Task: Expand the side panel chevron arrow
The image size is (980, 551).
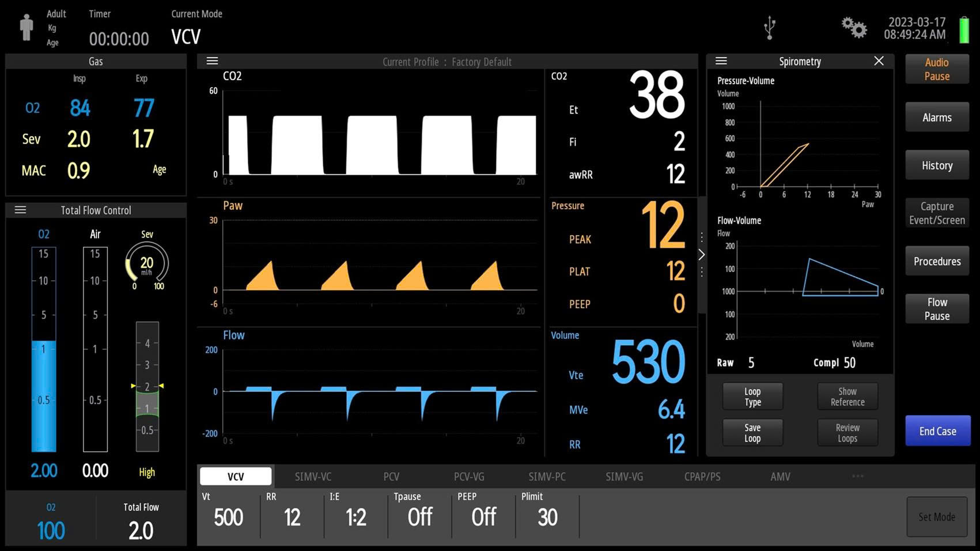Action: pos(702,254)
